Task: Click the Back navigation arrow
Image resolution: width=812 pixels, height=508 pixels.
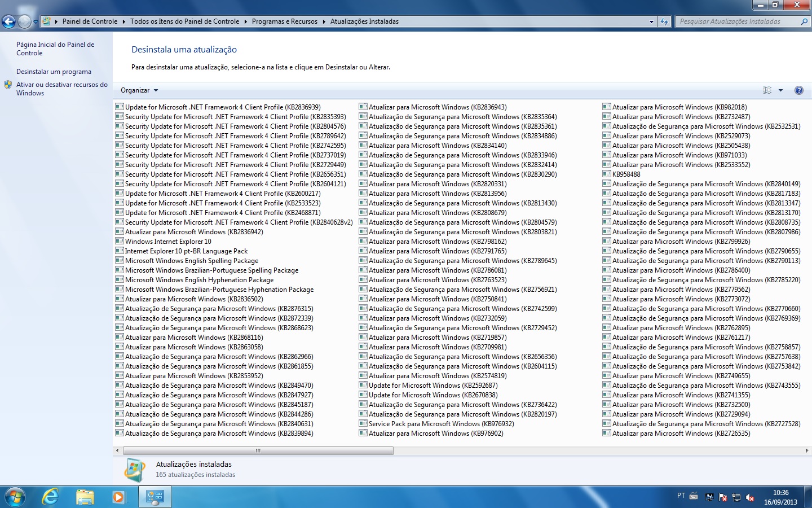Action: coord(8,21)
